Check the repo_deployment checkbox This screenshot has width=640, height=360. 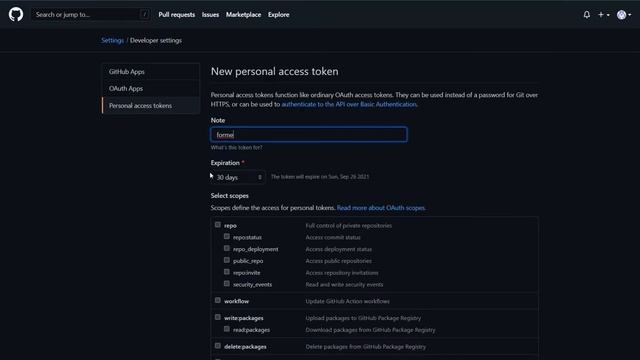click(227, 248)
